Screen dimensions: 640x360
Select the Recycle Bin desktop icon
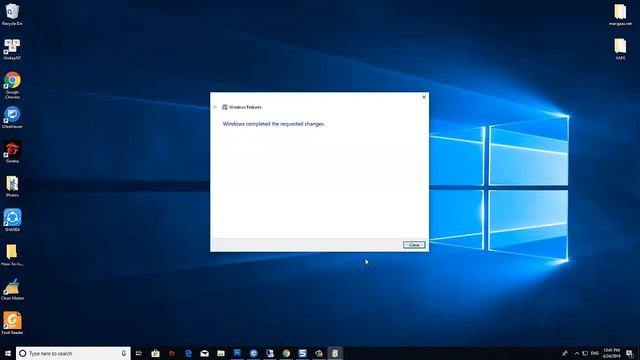point(12,15)
